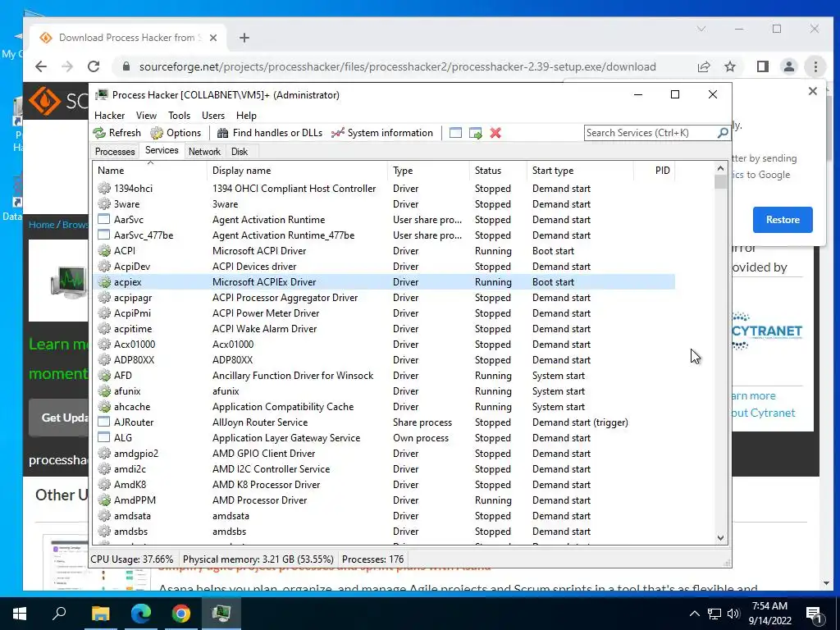Screen dimensions: 840x630
Task: Click the green gear icon of ACPI
Action: point(104,251)
